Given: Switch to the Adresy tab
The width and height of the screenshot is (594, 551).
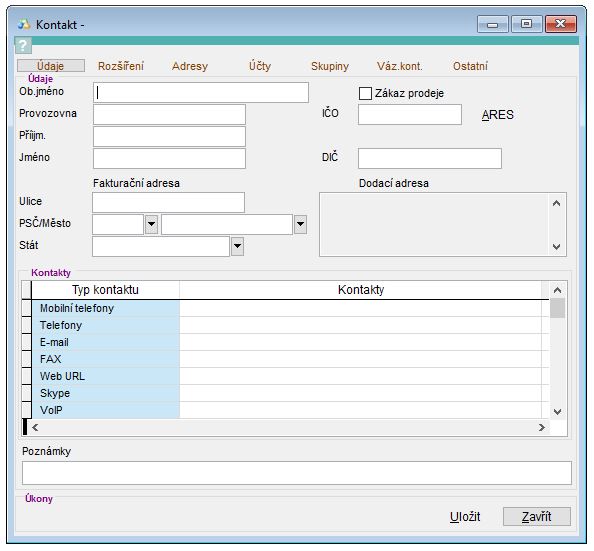Looking at the screenshot, I should (x=190, y=66).
